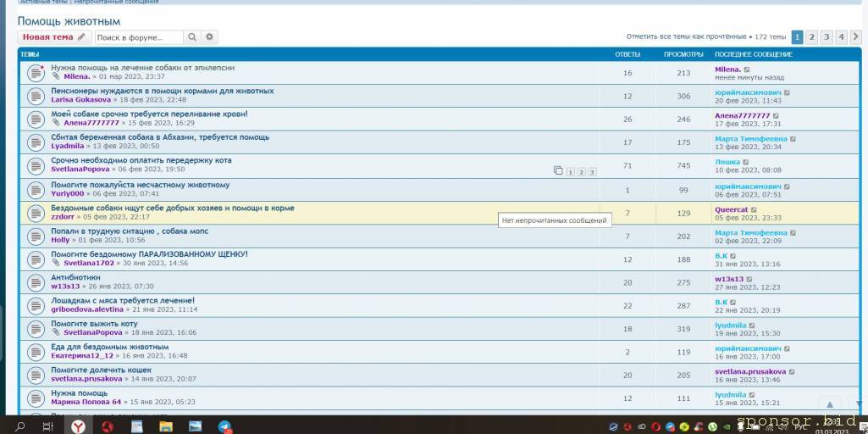Click unread topic icon for epilepsy thread

point(35,73)
